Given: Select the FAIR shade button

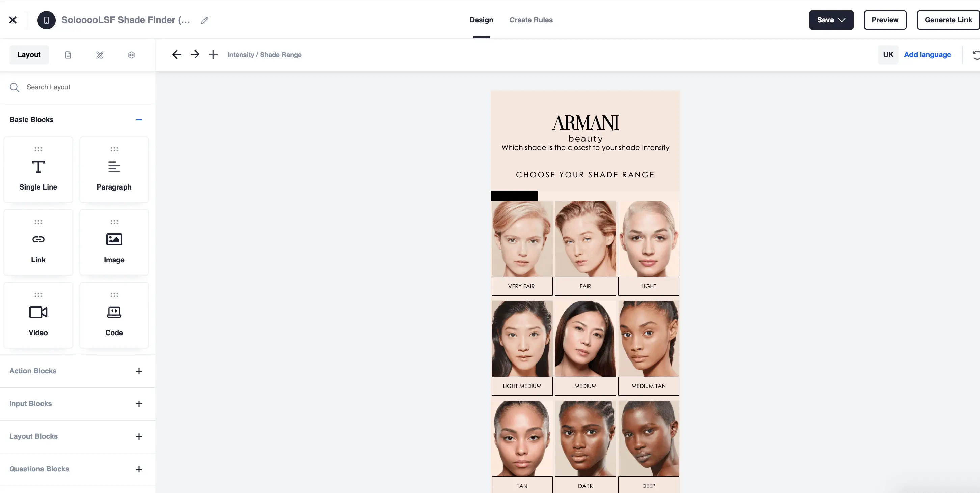Looking at the screenshot, I should [585, 286].
